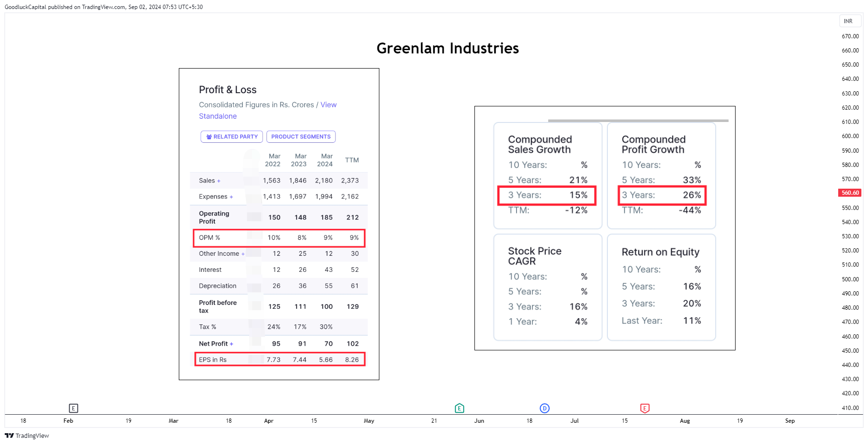Click the Depreciation row label
Screen dimensions: 868x444
[x=218, y=286]
